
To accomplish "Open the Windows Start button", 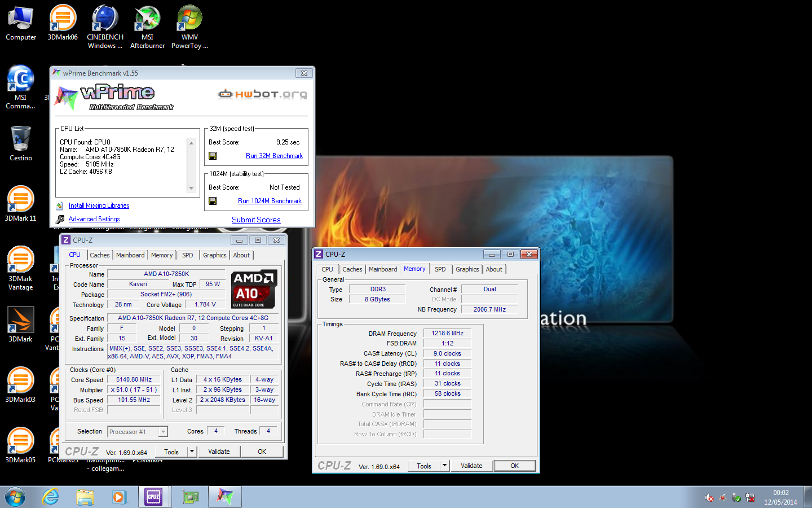I will pyautogui.click(x=15, y=497).
